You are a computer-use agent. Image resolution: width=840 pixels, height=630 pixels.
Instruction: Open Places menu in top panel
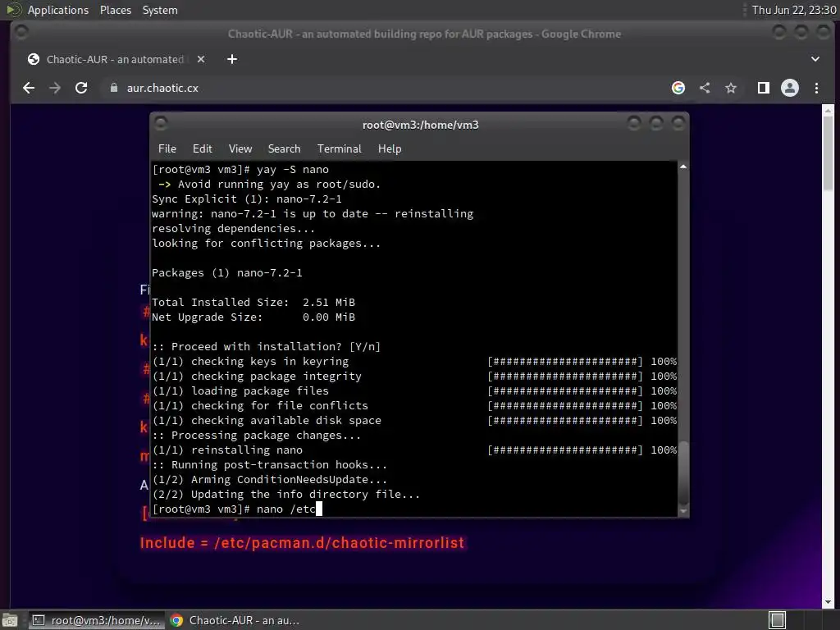click(116, 10)
